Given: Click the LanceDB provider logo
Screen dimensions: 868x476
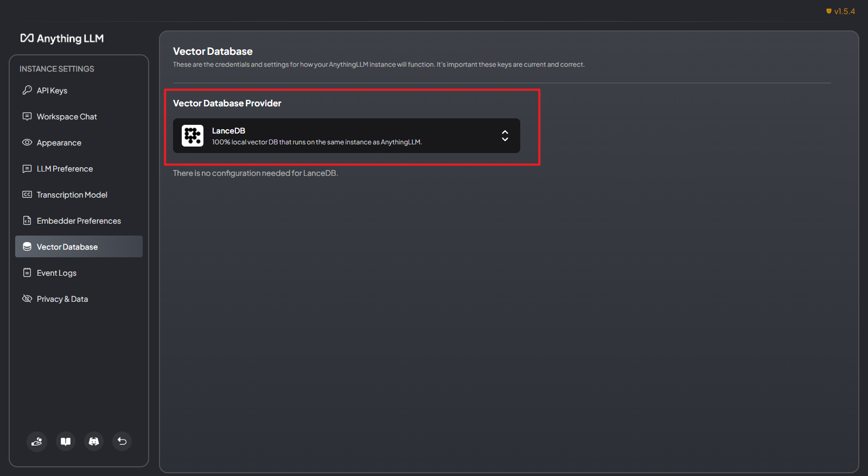Looking at the screenshot, I should coord(193,136).
